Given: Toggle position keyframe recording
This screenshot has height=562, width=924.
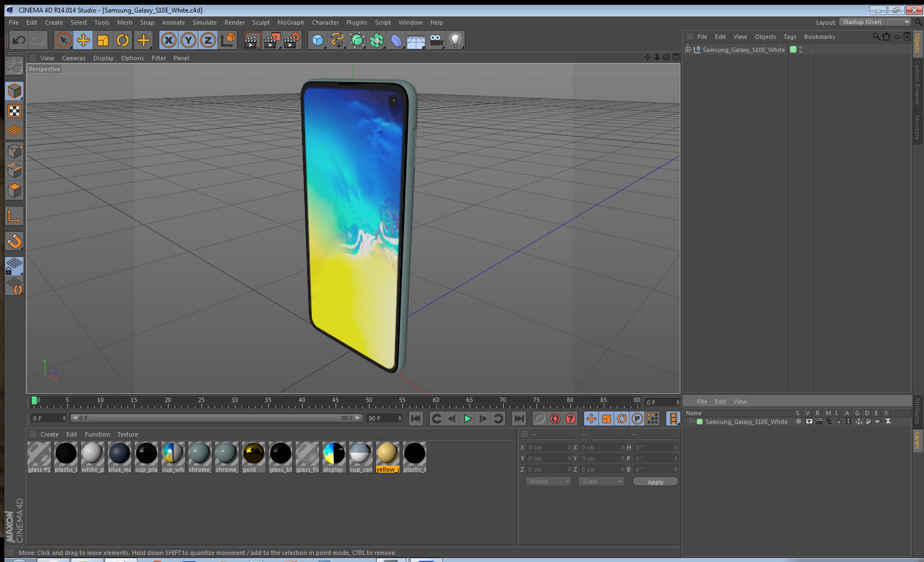Looking at the screenshot, I should (591, 418).
